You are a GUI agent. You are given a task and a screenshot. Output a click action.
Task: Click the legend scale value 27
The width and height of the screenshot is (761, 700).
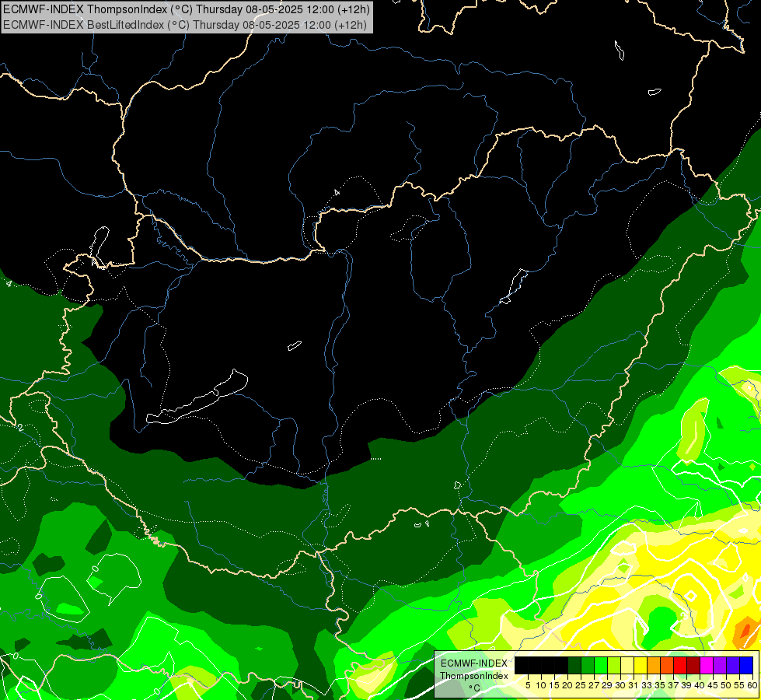click(x=594, y=685)
